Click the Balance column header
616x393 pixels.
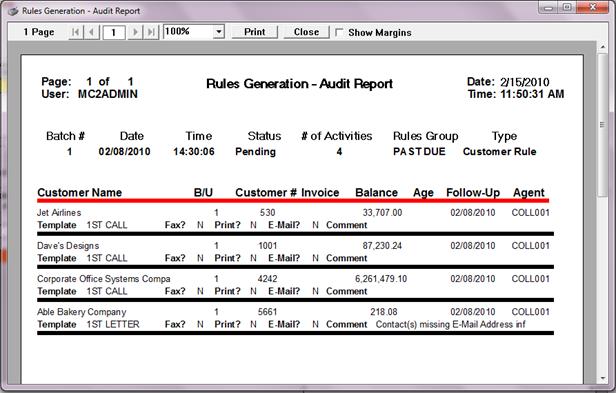376,193
